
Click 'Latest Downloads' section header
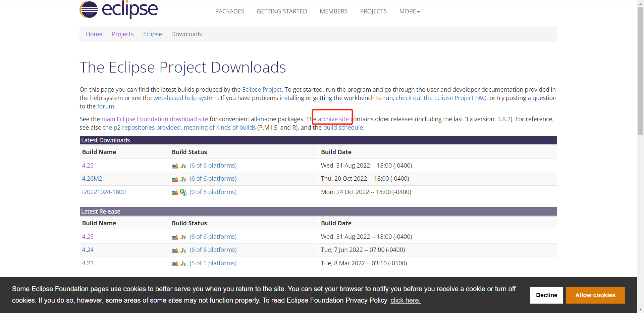(318, 140)
